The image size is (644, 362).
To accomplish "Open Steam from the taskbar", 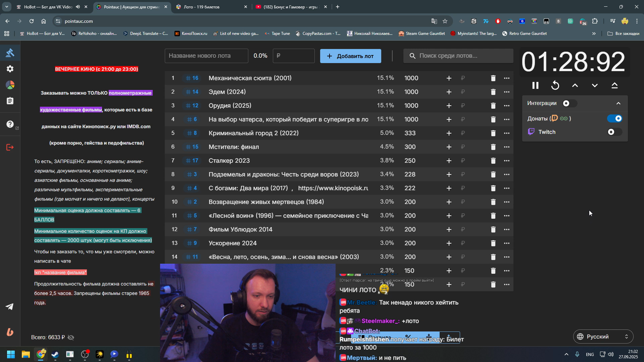I will [55, 354].
